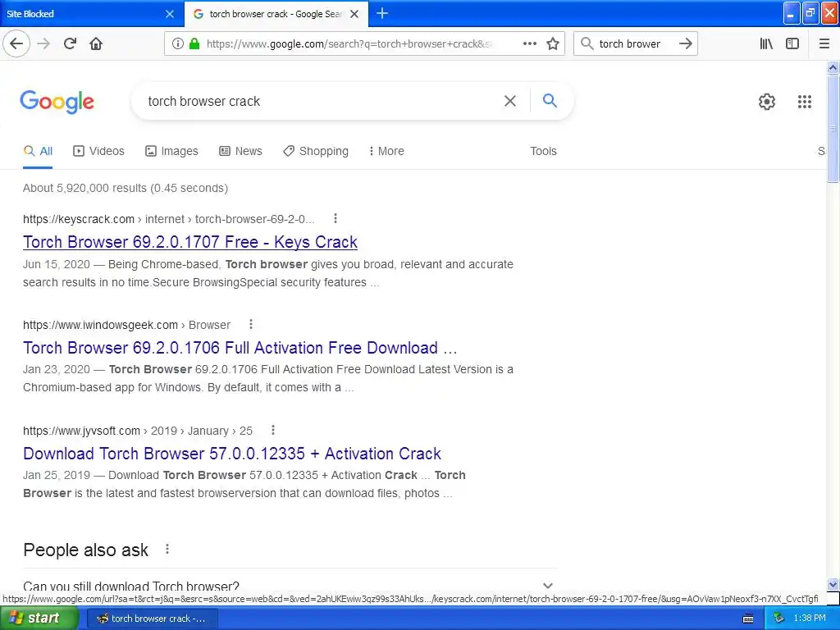Viewport: 840px width, 630px height.
Task: Open the Firefox Library icon
Action: [766, 43]
